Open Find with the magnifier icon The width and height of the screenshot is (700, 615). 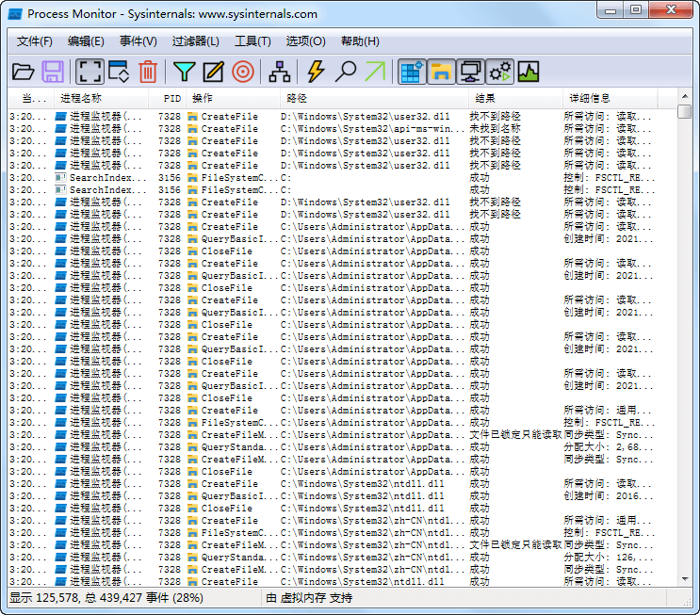(x=346, y=71)
